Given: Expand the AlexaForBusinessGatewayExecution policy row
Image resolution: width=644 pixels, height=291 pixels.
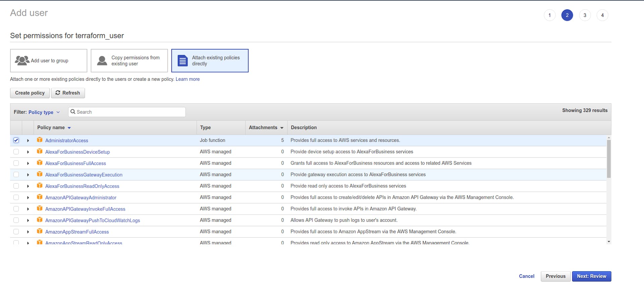Looking at the screenshot, I should pyautogui.click(x=28, y=175).
